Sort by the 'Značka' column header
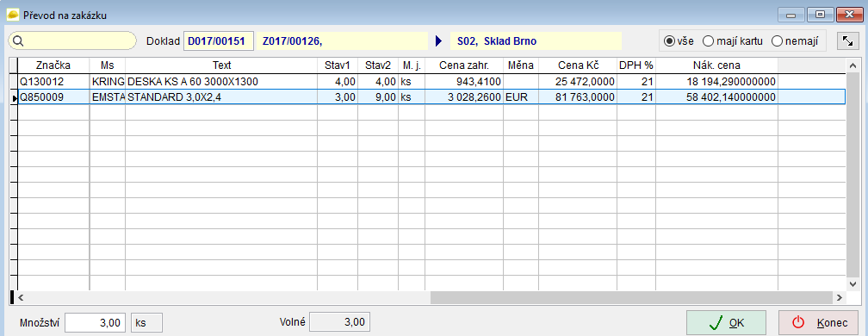This screenshot has height=336, width=868. pyautogui.click(x=53, y=65)
